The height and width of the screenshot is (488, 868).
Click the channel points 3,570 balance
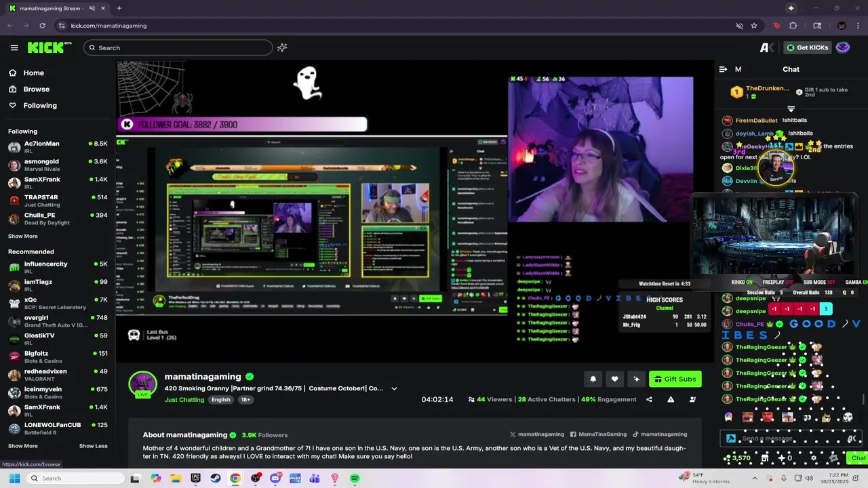click(x=737, y=458)
